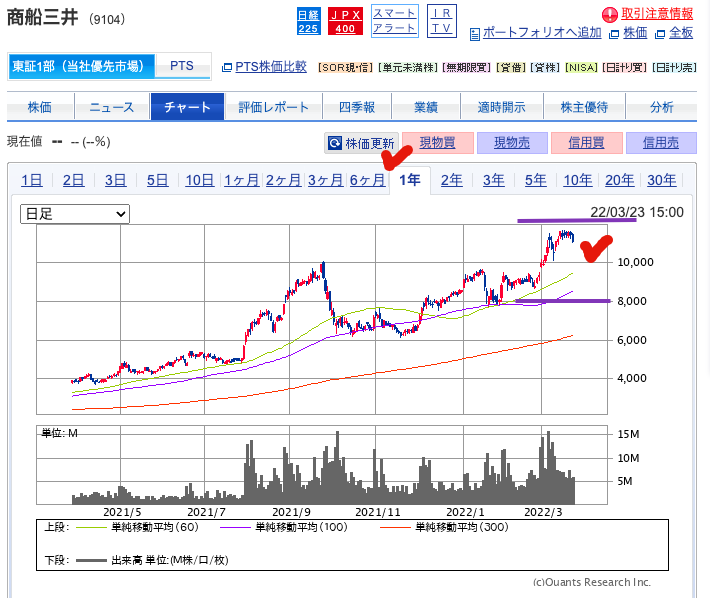Viewport: 710px width, 598px height.
Task: Select the 2日 chart period
Action: click(x=73, y=180)
